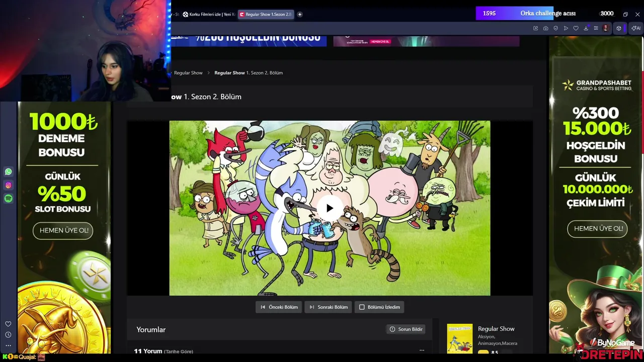Screen dimensions: 644x362
Task: Open a new browser tab with the plus
Action: click(x=299, y=14)
